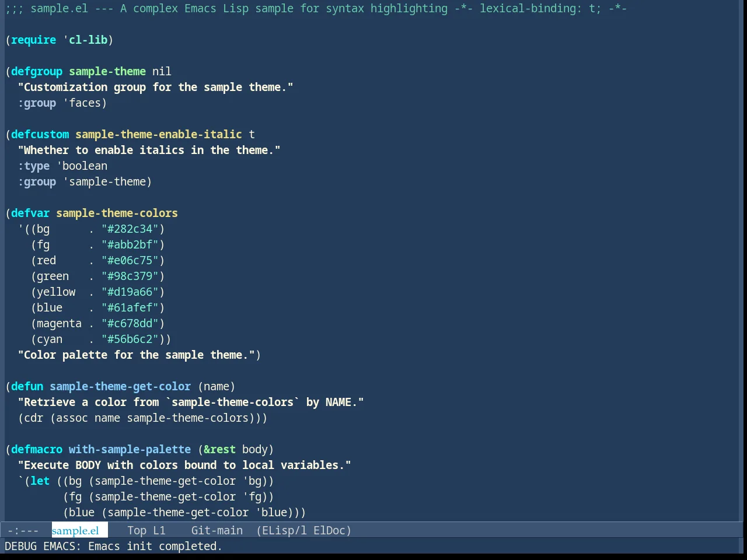Click the 'sample-theme' name after defgroup
This screenshot has width=747, height=560.
click(107, 71)
